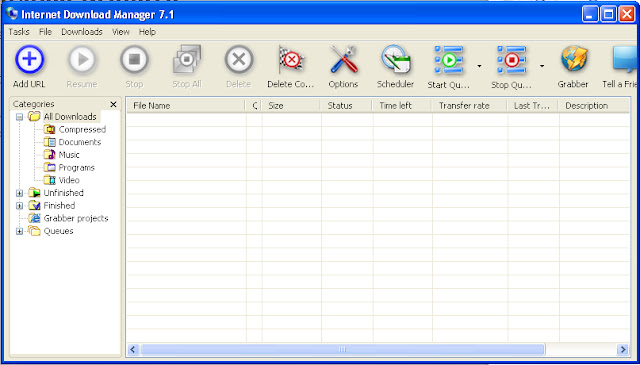This screenshot has width=640, height=365.
Task: Select Grabber projects in the tree
Action: 76,218
